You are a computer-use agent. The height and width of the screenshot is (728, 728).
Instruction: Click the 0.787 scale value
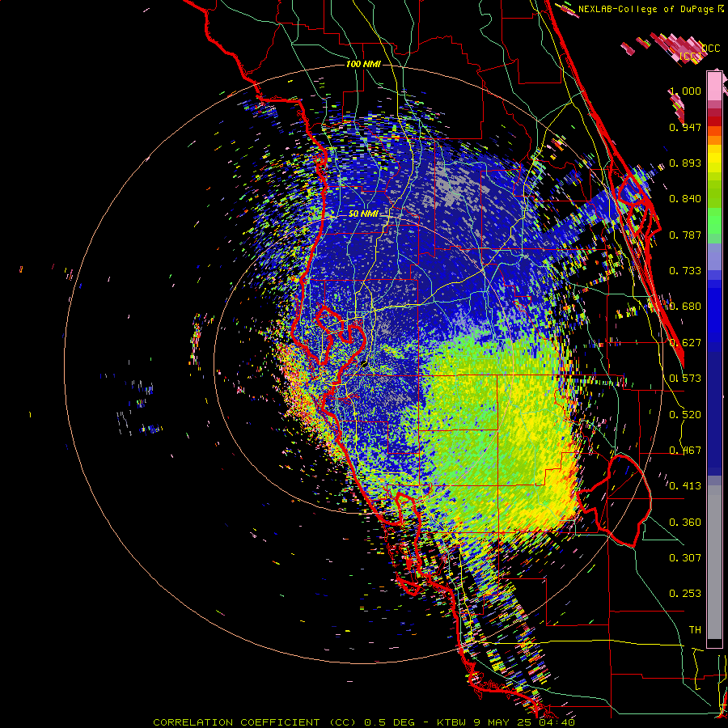(x=685, y=235)
